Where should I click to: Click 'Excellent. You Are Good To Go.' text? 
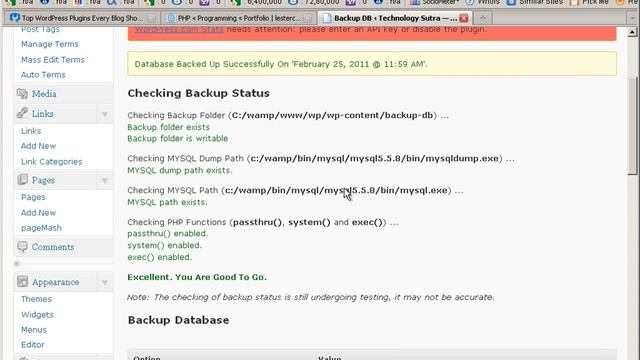(197, 277)
